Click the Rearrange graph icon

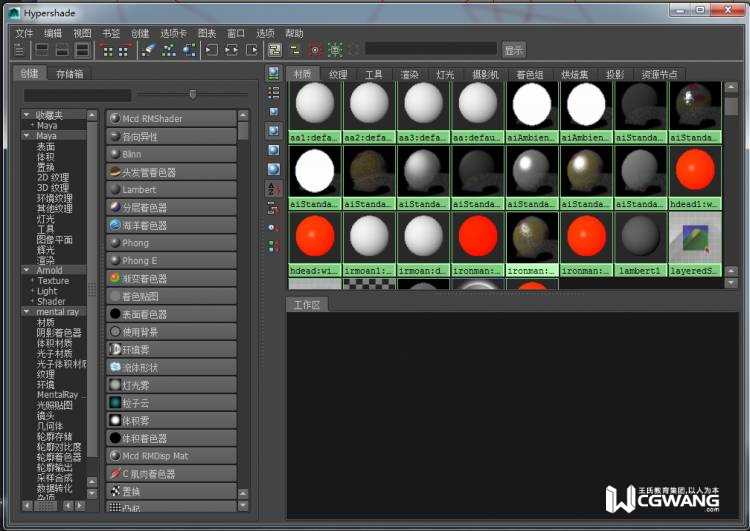pyautogui.click(x=169, y=50)
